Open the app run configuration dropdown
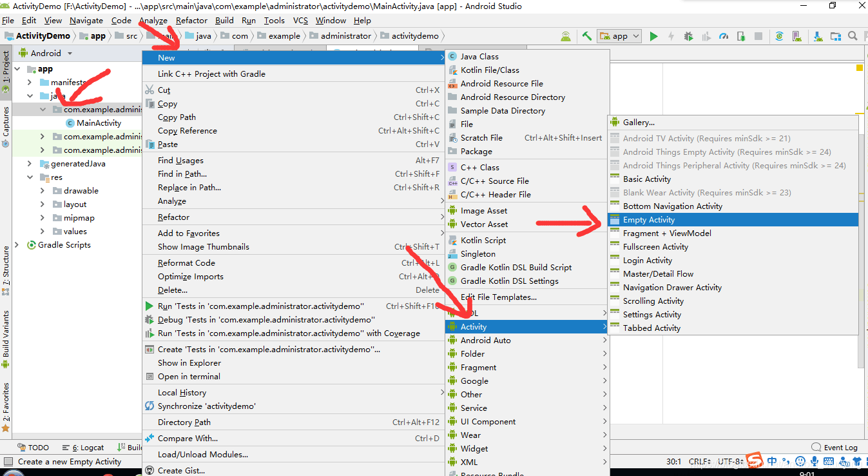Image resolution: width=868 pixels, height=476 pixels. tap(619, 36)
